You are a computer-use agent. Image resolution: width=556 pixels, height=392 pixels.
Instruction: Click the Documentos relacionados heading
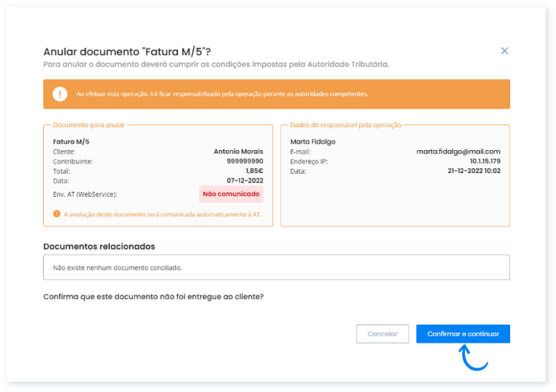tap(99, 246)
